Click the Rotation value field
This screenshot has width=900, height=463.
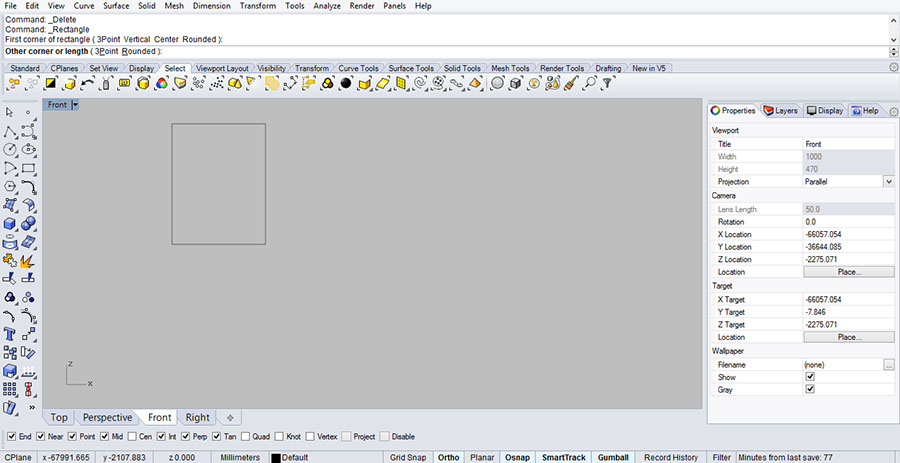point(849,221)
